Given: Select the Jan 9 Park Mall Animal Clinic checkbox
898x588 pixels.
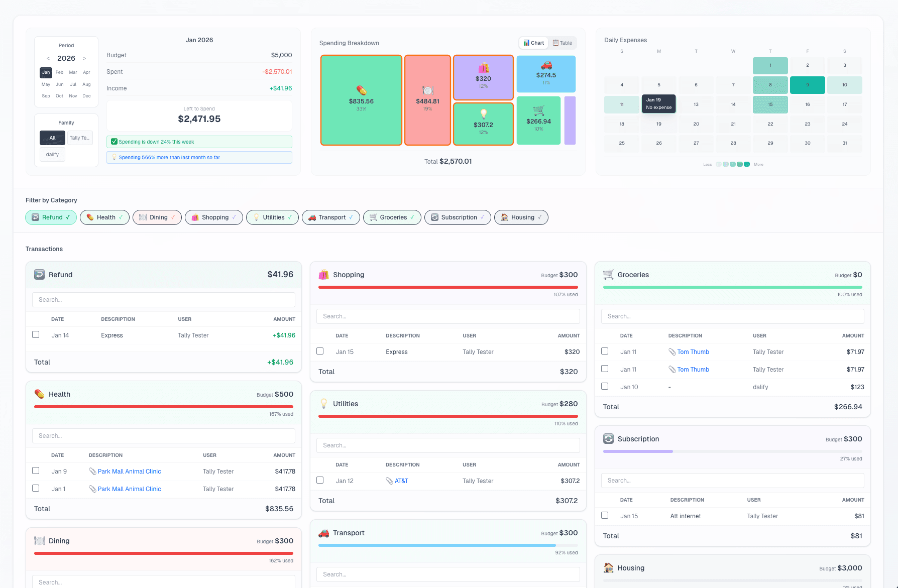Looking at the screenshot, I should [x=36, y=471].
